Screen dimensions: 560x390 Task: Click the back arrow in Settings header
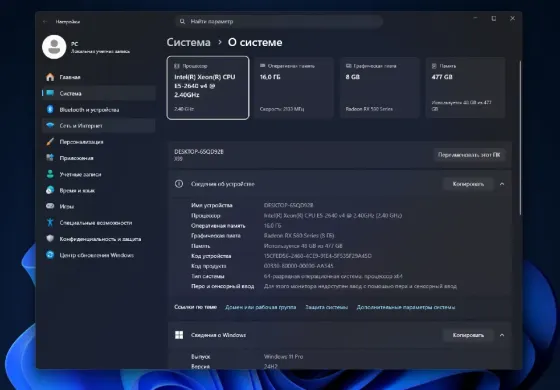click(45, 21)
